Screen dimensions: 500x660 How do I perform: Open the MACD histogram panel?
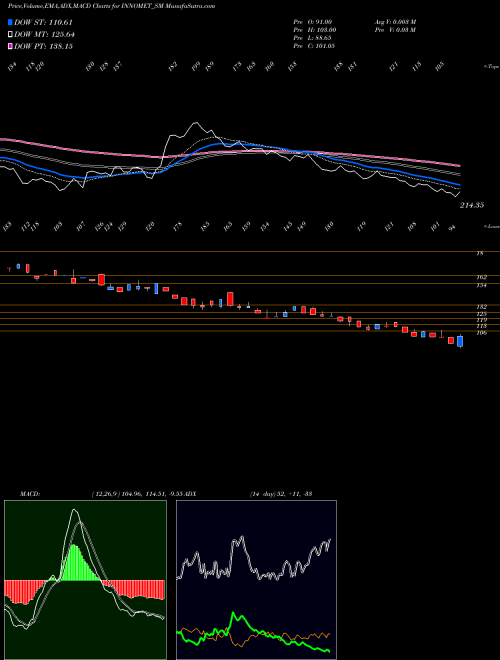tap(85, 580)
